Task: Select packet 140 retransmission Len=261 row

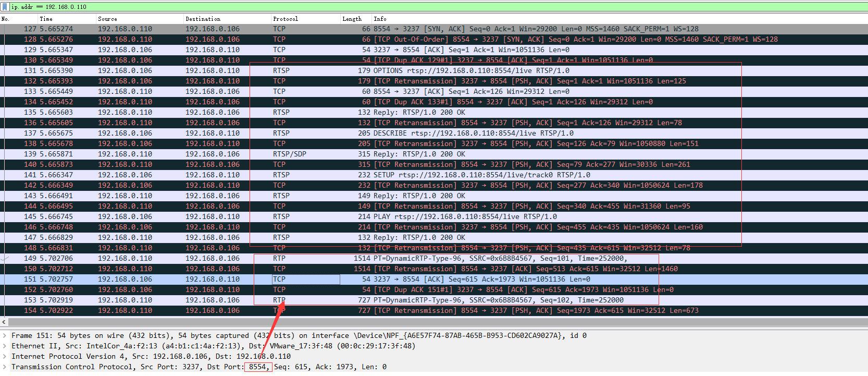Action: (434, 164)
